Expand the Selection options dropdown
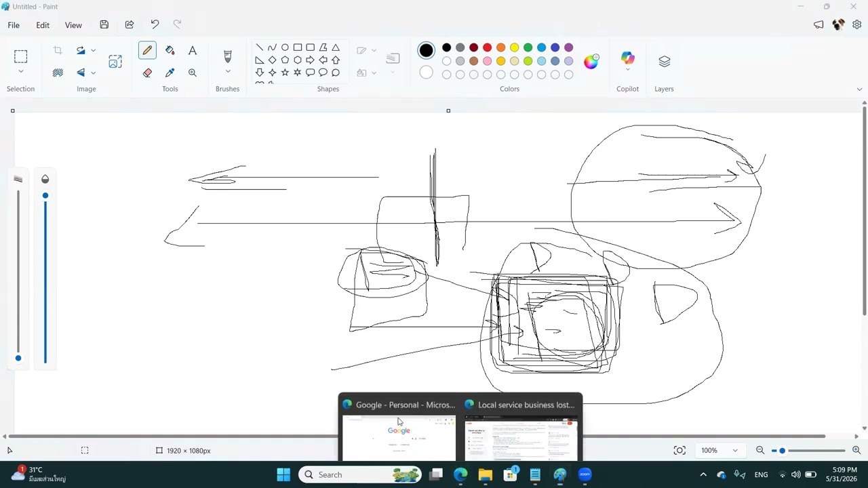Screen dimensions: 868x488 click(20, 72)
